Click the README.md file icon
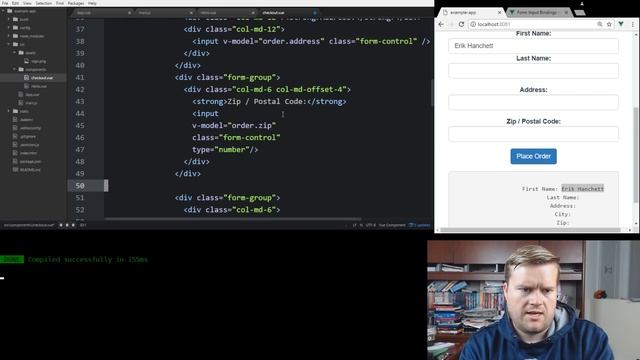Screen dimensions: 640x360 pyautogui.click(x=15, y=170)
